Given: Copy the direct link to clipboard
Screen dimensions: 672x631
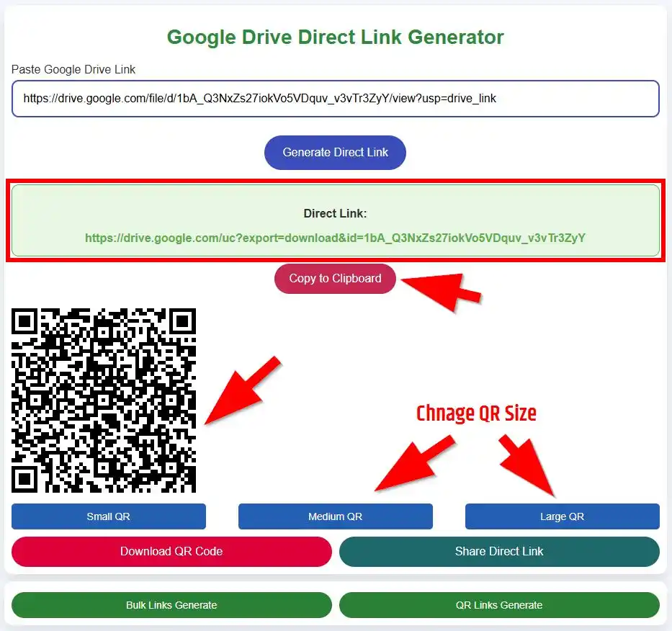Looking at the screenshot, I should coord(335,279).
